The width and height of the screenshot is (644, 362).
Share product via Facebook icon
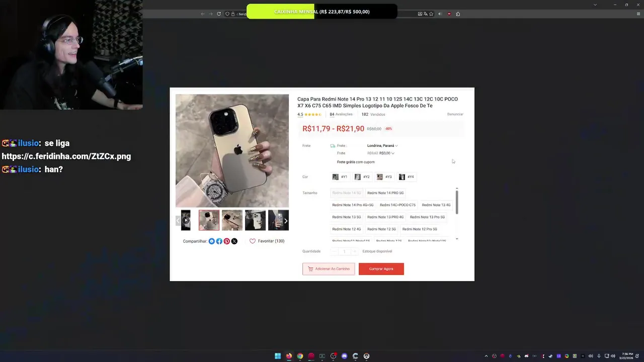pos(219,241)
